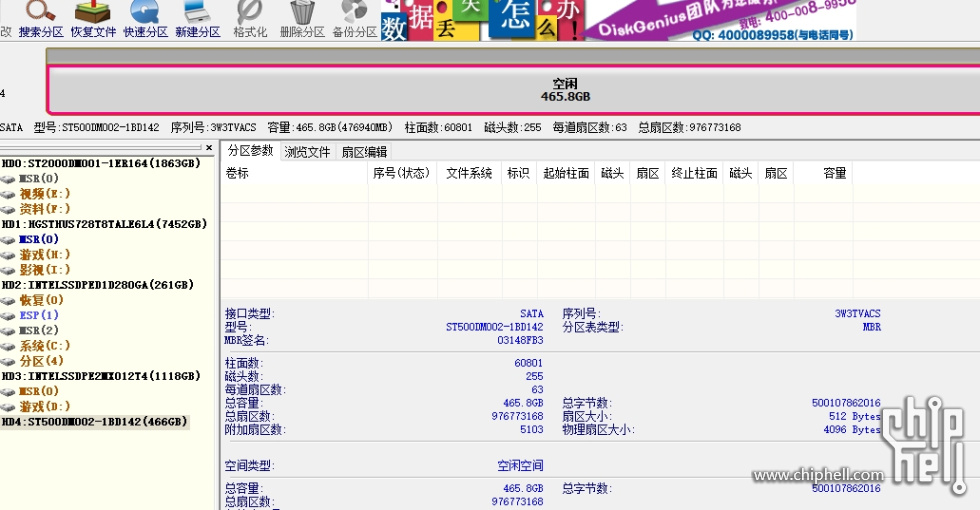Image resolution: width=980 pixels, height=510 pixels.
Task: Select the 恢复(0) partition
Action: [x=41, y=300]
